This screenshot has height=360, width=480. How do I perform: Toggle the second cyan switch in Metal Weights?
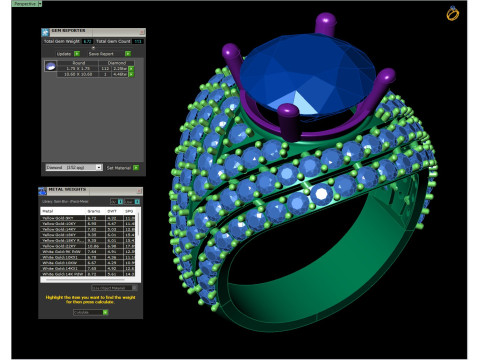coord(137,202)
